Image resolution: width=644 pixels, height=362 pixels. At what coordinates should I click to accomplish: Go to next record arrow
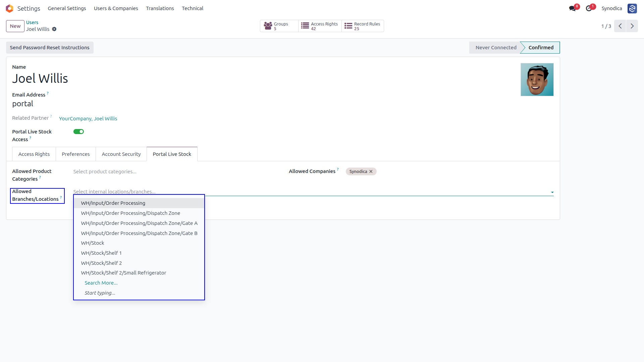[632, 26]
